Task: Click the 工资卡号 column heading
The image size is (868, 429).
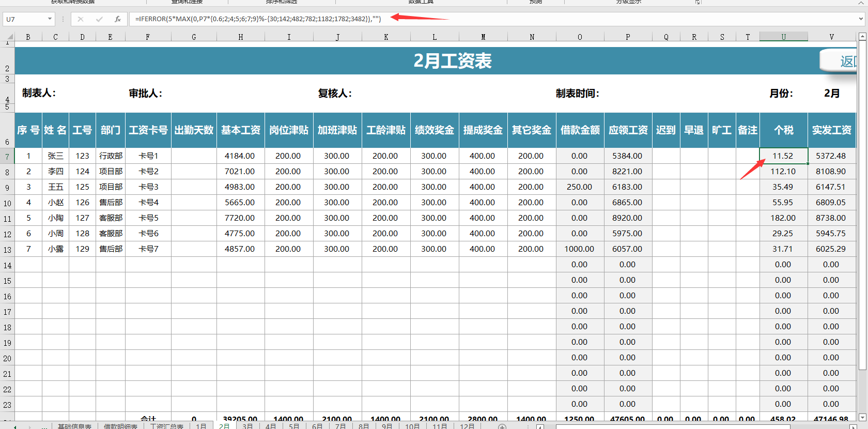Action: (x=148, y=130)
